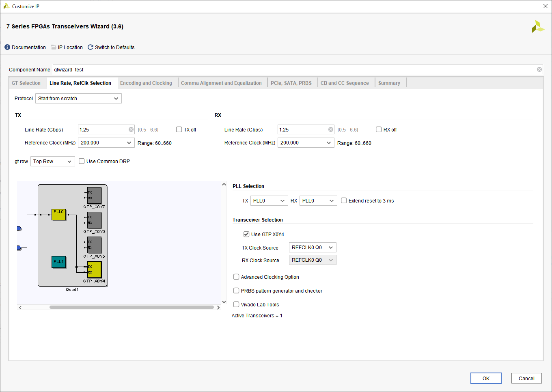Enable PRBS pattern generator and checker

(236, 291)
